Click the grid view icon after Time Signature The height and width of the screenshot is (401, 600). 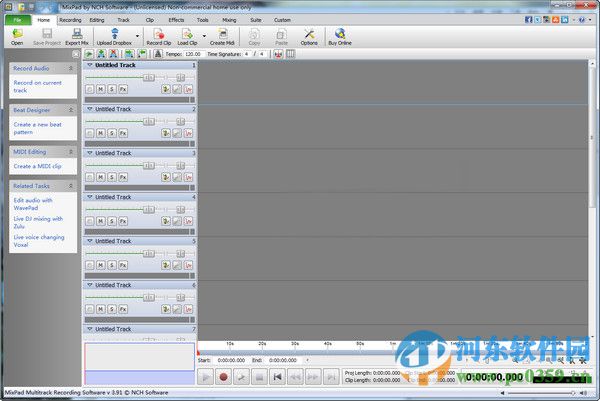[291, 54]
